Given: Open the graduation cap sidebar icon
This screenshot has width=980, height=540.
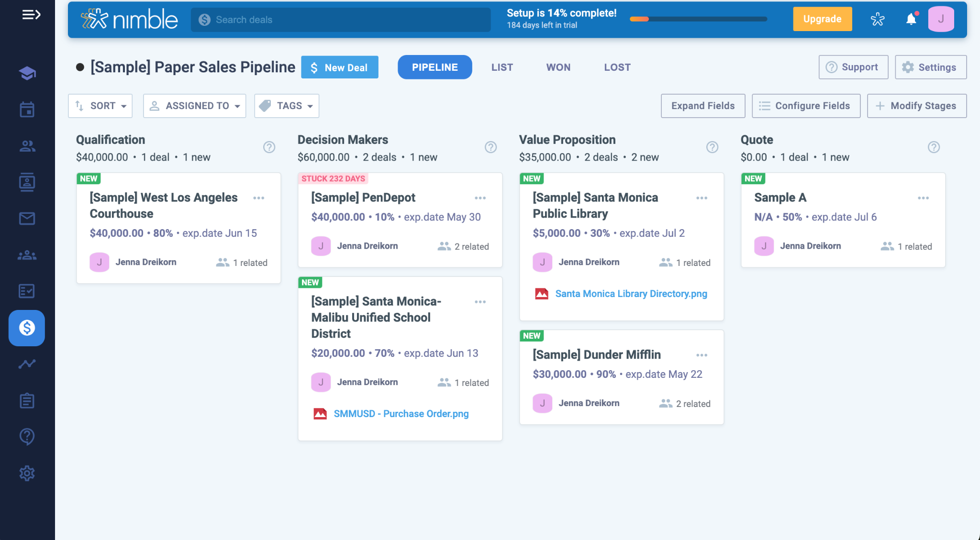Looking at the screenshot, I should 27,73.
